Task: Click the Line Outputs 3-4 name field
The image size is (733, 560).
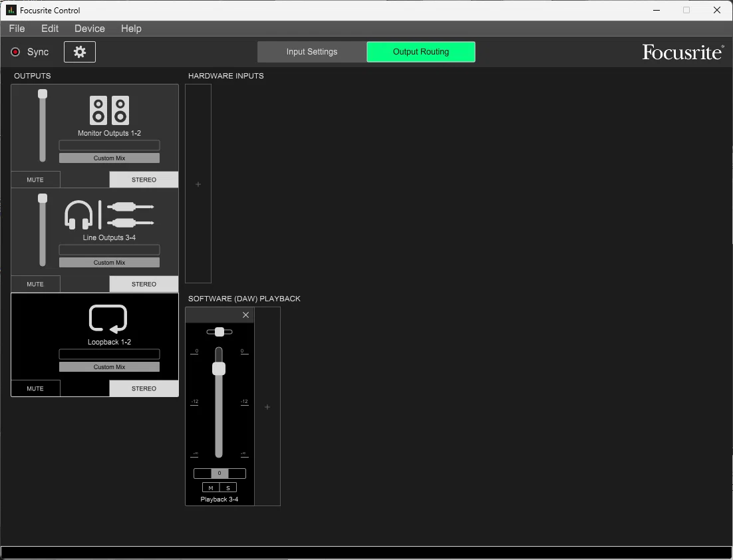Action: pos(109,249)
